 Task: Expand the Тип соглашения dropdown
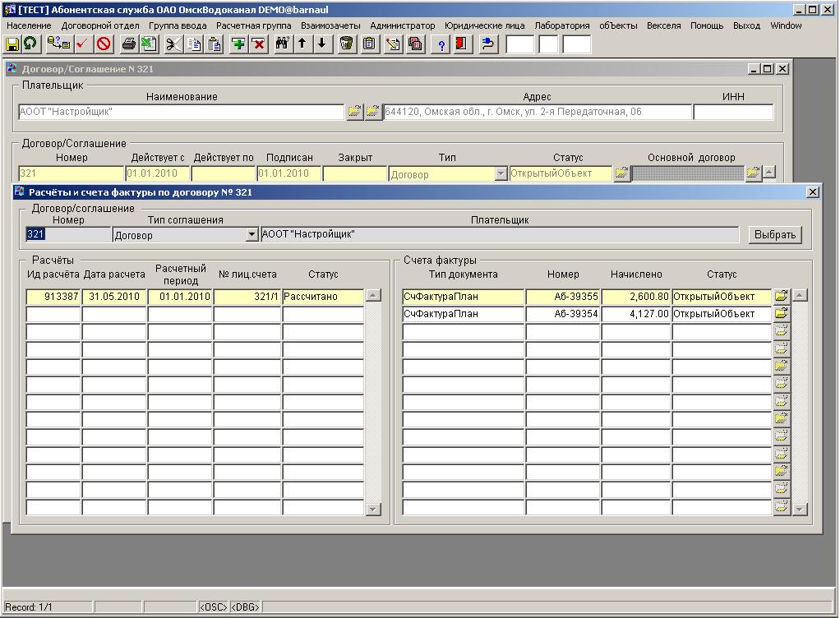click(x=252, y=235)
